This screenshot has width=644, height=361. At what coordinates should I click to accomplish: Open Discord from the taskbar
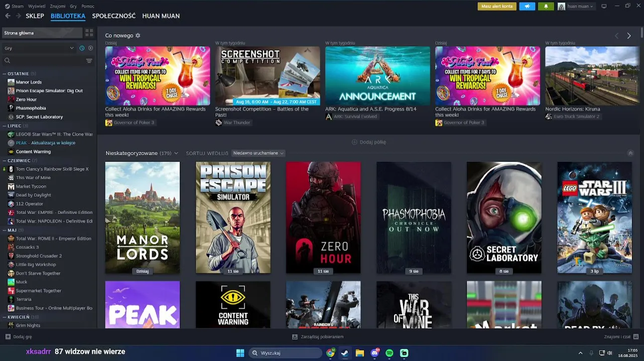374,353
